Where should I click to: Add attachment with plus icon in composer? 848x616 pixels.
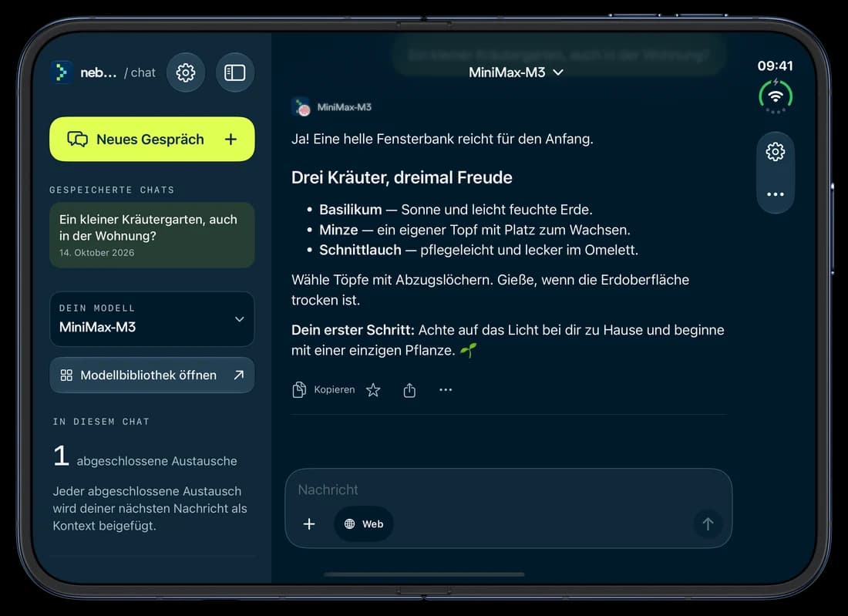coord(309,523)
